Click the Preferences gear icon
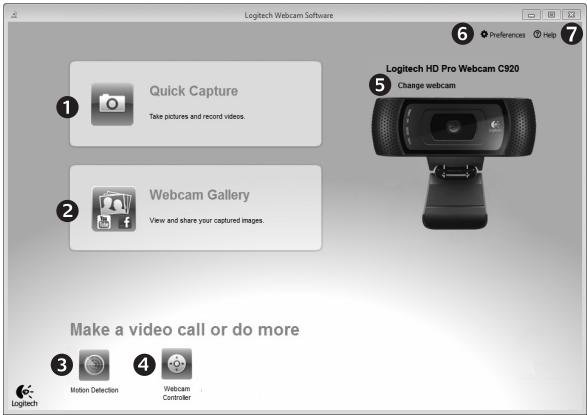 (484, 34)
